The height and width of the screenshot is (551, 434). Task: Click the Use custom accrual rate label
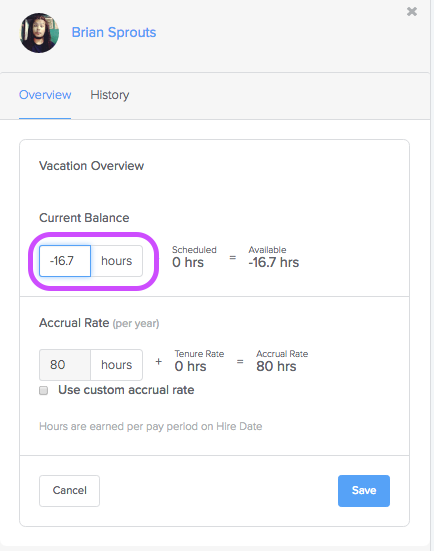[126, 390]
